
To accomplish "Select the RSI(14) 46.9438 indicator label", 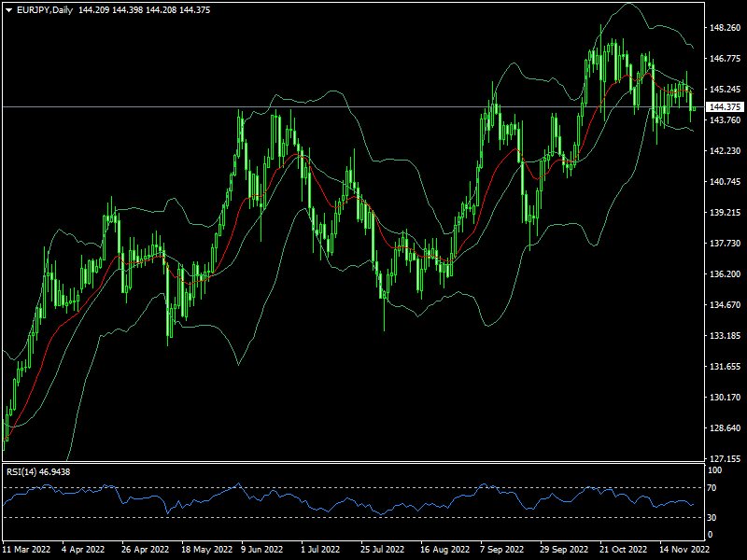I will tap(38, 472).
